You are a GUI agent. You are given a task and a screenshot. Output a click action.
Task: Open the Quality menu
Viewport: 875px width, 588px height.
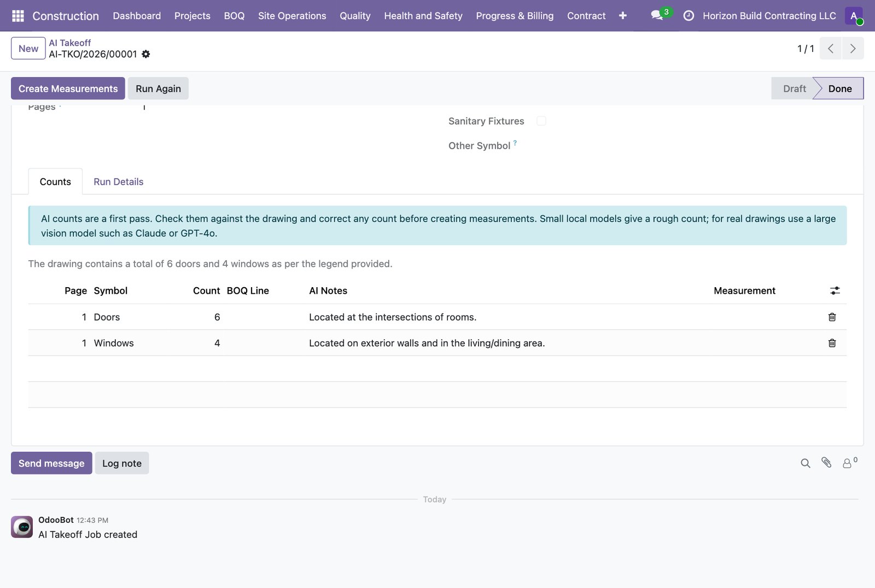click(355, 16)
